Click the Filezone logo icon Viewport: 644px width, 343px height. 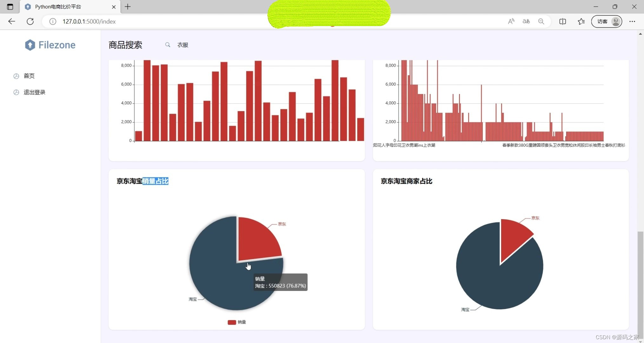(30, 45)
